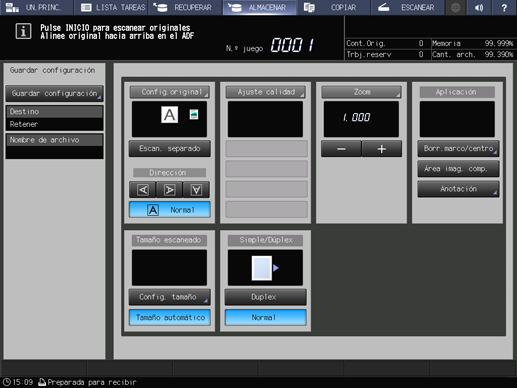Click the Duplex button

pos(265,297)
